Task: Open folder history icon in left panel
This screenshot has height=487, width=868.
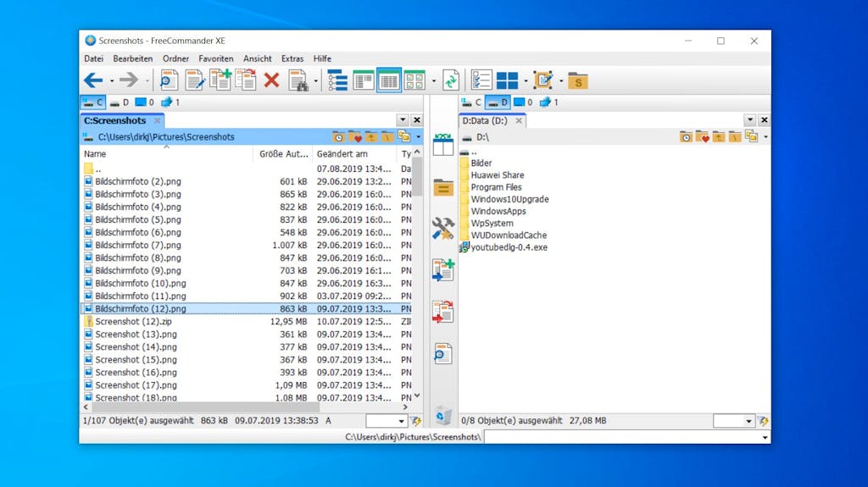Action: pos(338,136)
